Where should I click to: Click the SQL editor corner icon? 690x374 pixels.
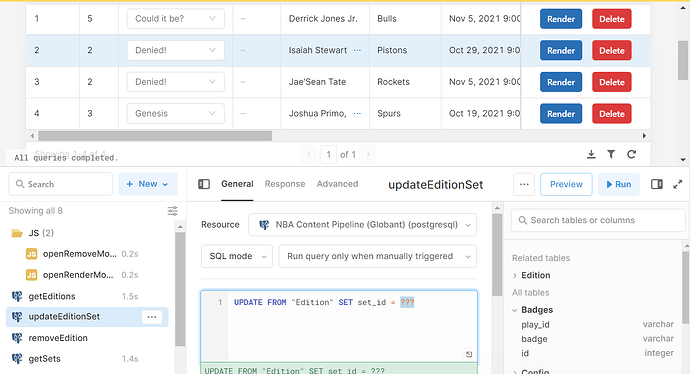point(469,354)
